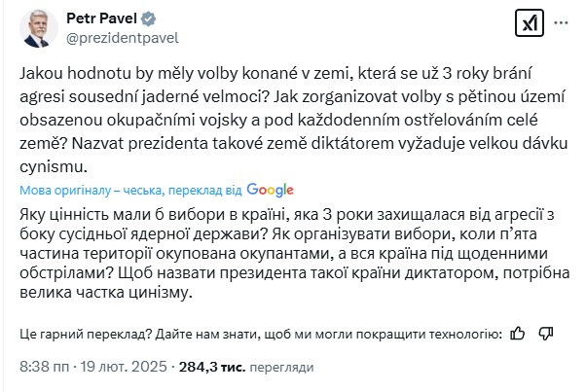Click the "перегляди" views label
Image resolution: width=586 pixels, height=392 pixels.
(x=282, y=368)
